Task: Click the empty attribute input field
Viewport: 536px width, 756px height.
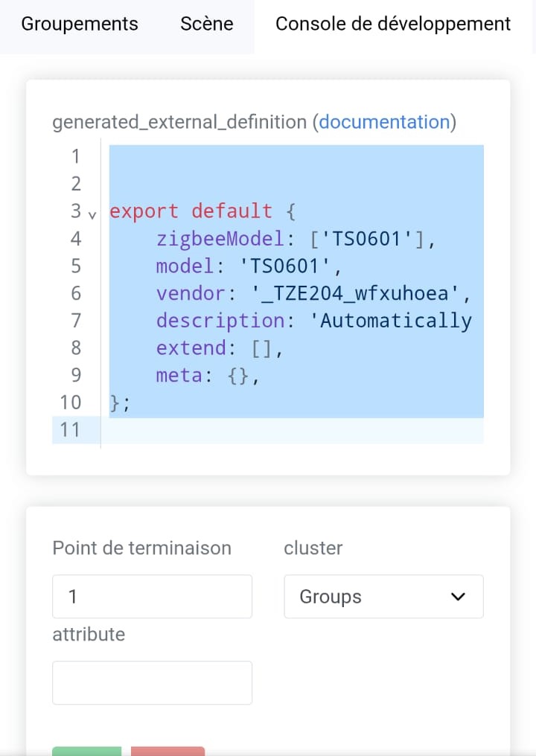Action: click(x=152, y=683)
